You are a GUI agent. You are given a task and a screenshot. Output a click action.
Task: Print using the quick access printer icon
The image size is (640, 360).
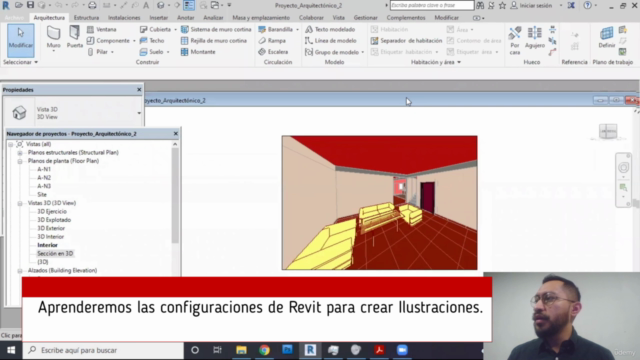pos(92,5)
